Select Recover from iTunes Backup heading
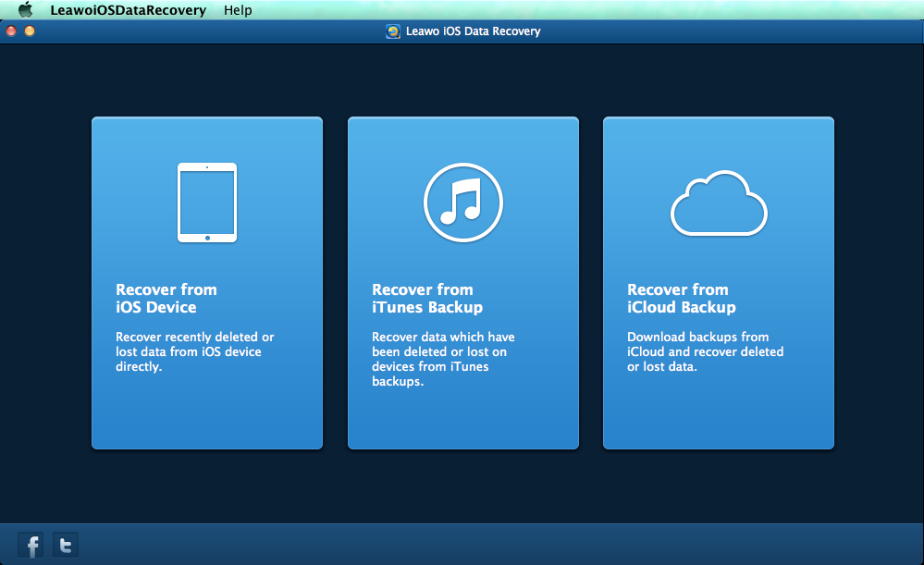This screenshot has width=924, height=565. click(427, 298)
